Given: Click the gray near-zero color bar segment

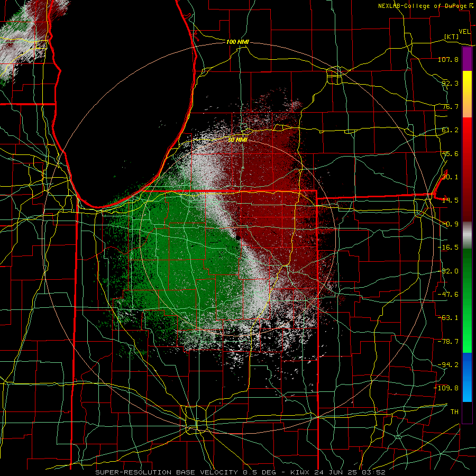Looking at the screenshot, I should click(x=467, y=235).
